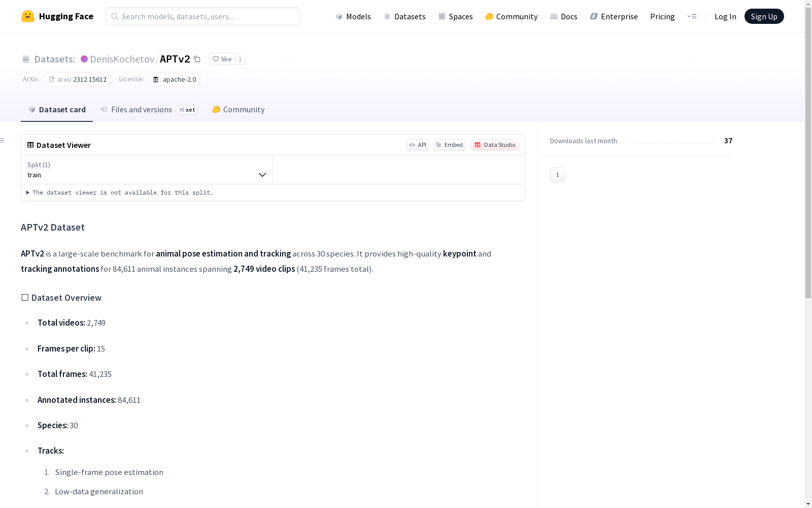
Task: Click the search magnifier icon
Action: click(115, 16)
